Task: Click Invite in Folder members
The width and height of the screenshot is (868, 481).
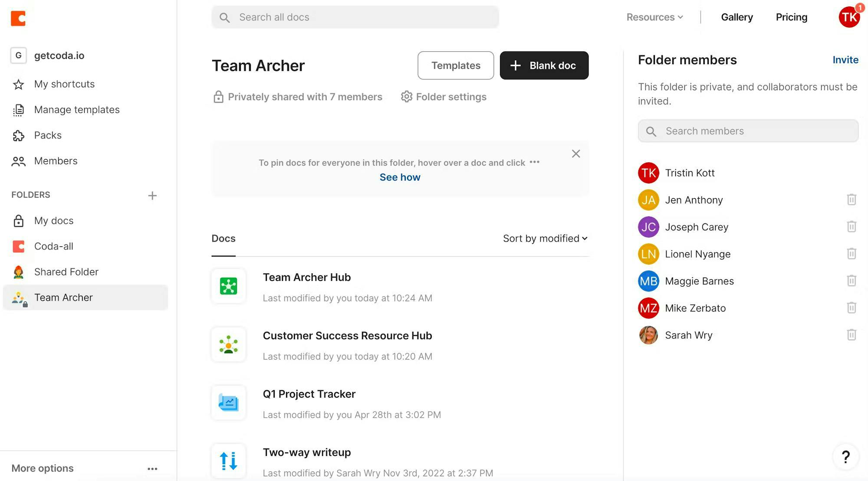Action: tap(845, 60)
